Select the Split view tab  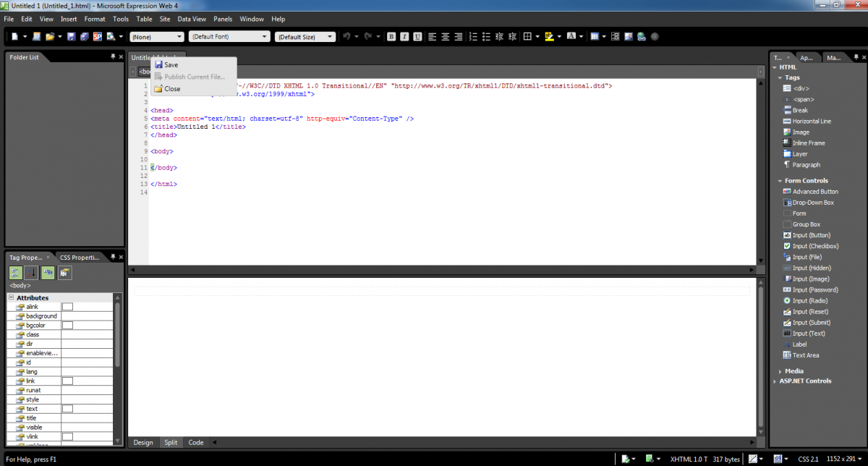click(x=170, y=442)
